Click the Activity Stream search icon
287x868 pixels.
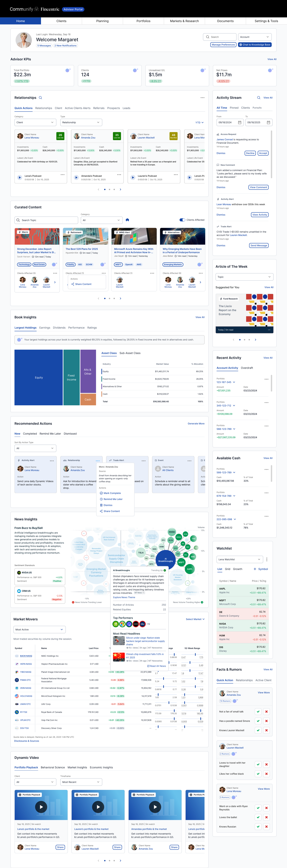pyautogui.click(x=259, y=98)
